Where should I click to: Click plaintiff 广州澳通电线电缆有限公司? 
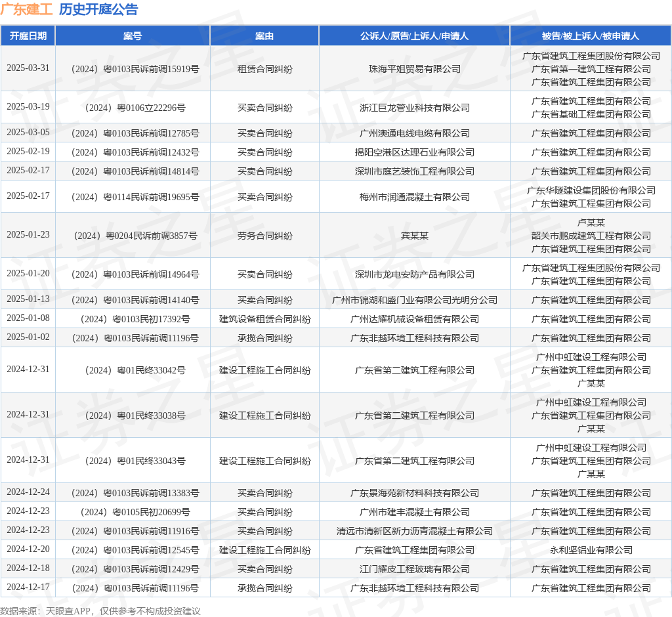(415, 133)
